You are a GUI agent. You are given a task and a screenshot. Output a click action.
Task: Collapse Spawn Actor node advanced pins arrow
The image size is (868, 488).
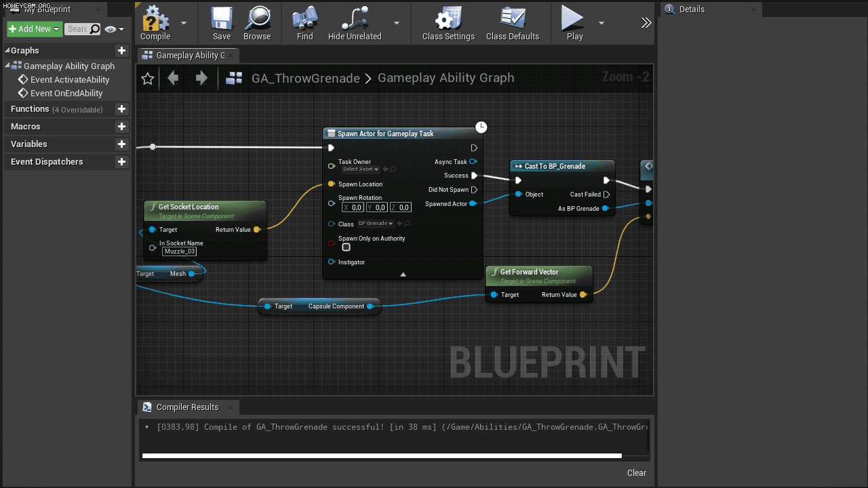point(403,274)
